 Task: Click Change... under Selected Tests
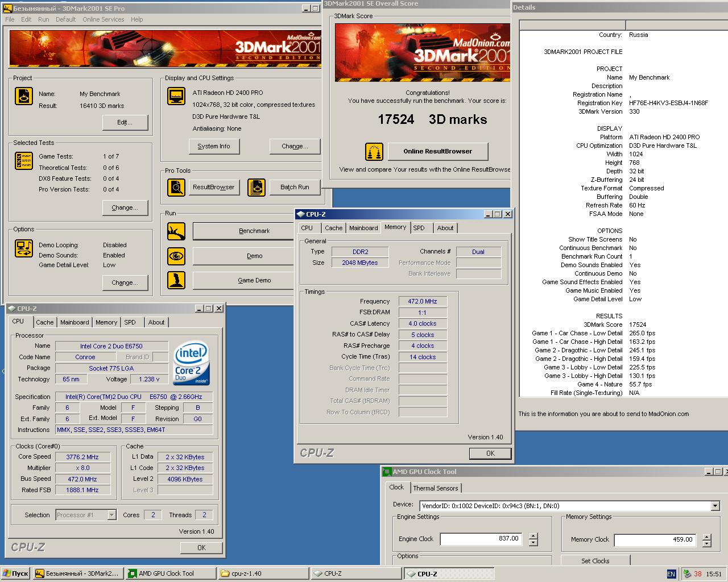click(x=125, y=207)
